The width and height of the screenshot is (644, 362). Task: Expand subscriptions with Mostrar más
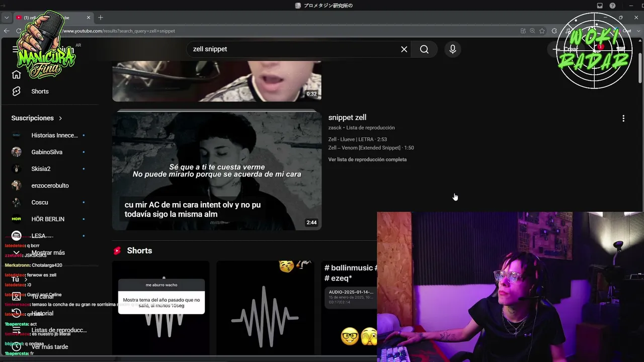click(48, 253)
